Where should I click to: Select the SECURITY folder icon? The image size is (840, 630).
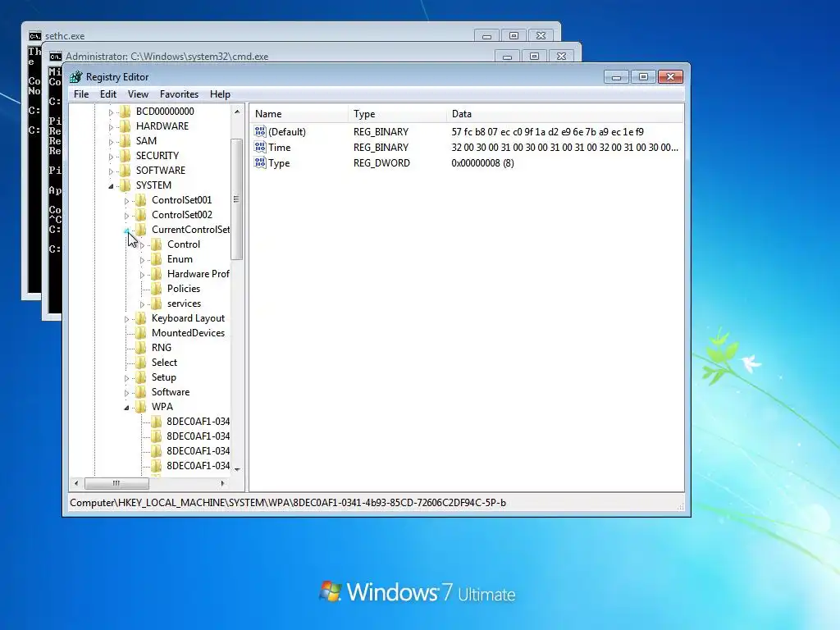[x=126, y=156]
